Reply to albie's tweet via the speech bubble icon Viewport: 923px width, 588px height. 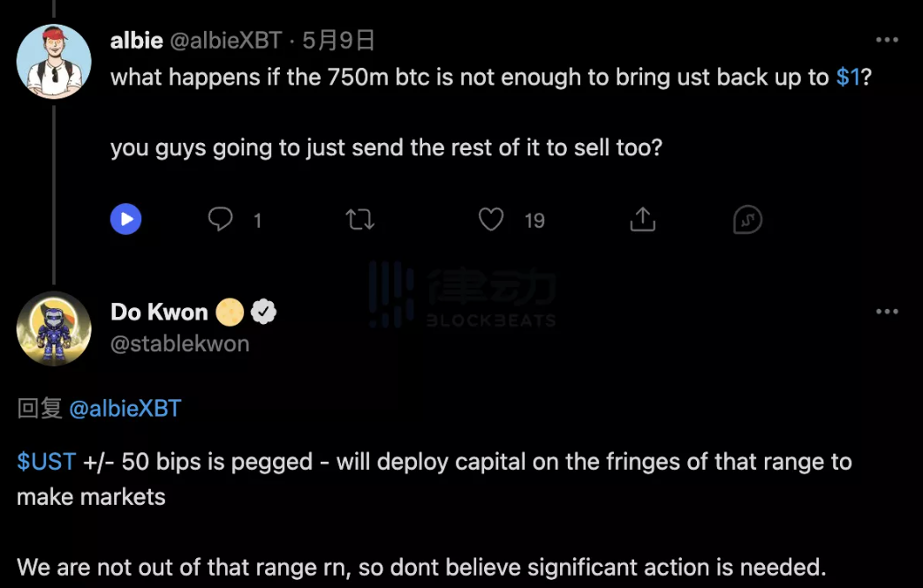tap(220, 219)
